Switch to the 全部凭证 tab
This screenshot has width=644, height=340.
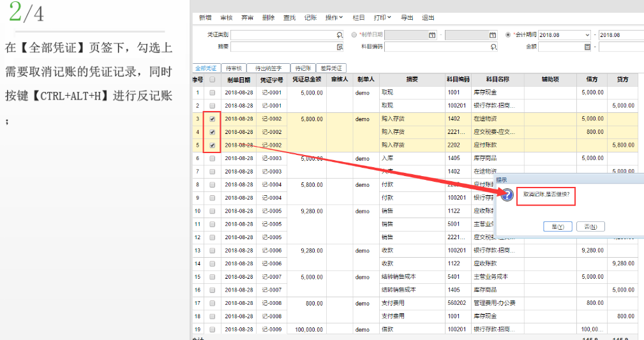(x=206, y=68)
